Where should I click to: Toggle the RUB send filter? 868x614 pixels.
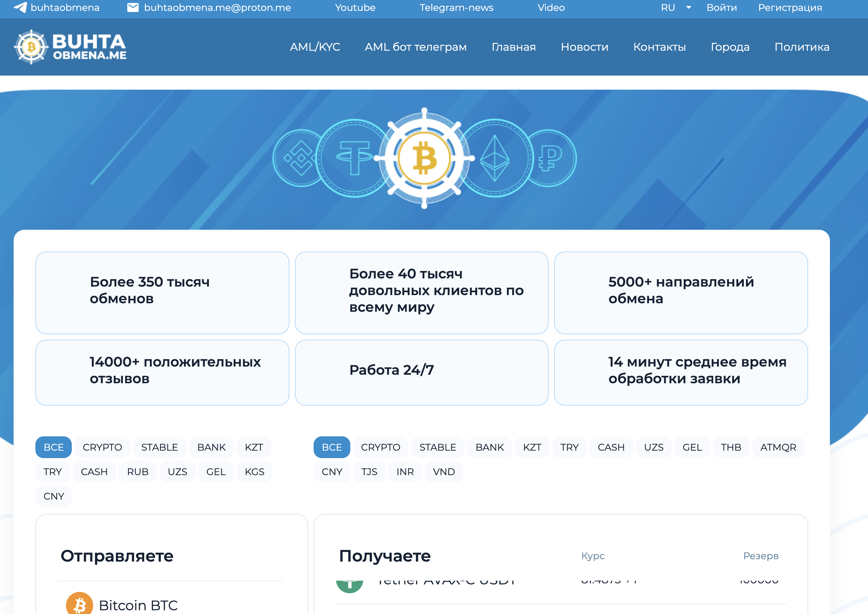(138, 472)
